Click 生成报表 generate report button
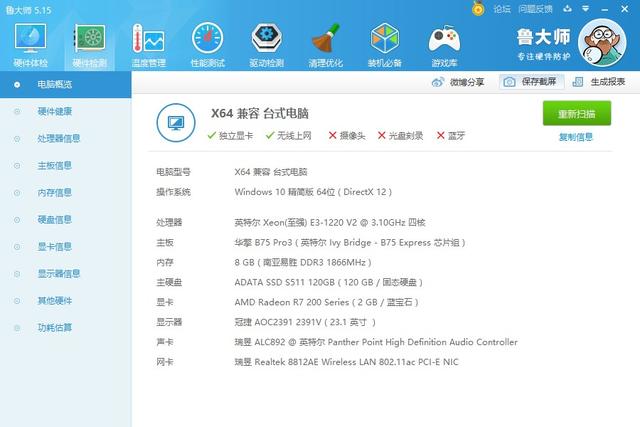 [x=599, y=82]
